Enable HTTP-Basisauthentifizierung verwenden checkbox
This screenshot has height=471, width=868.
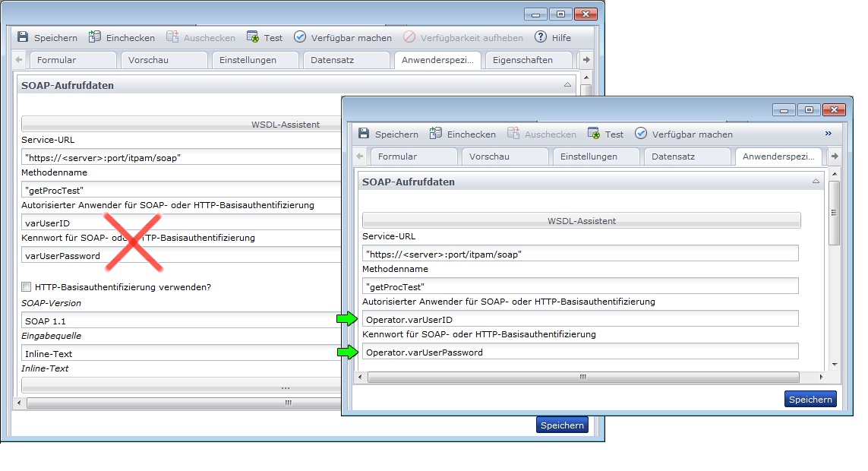[x=26, y=286]
